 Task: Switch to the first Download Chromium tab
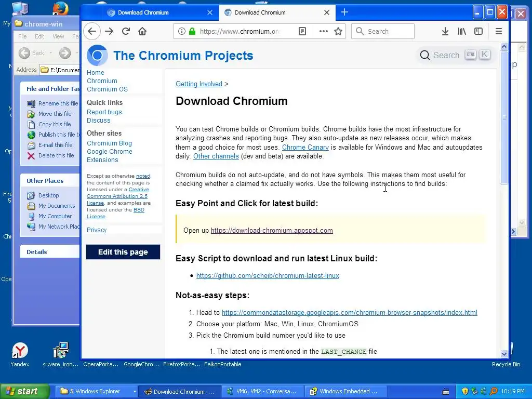pos(160,12)
